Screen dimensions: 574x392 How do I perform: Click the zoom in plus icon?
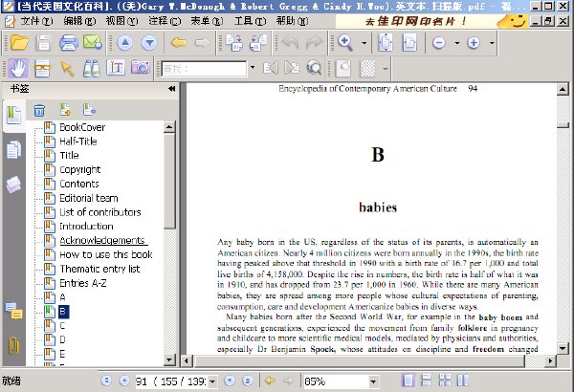(x=474, y=43)
